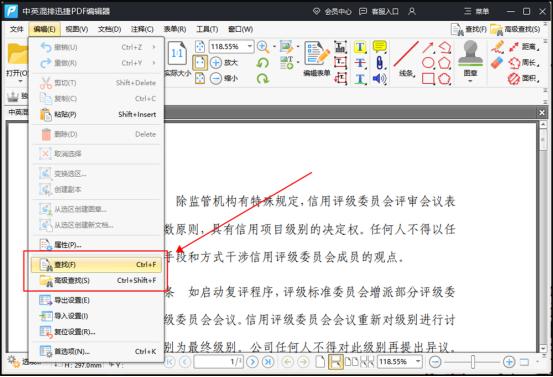Select the 线条 line drawing tool

click(406, 58)
